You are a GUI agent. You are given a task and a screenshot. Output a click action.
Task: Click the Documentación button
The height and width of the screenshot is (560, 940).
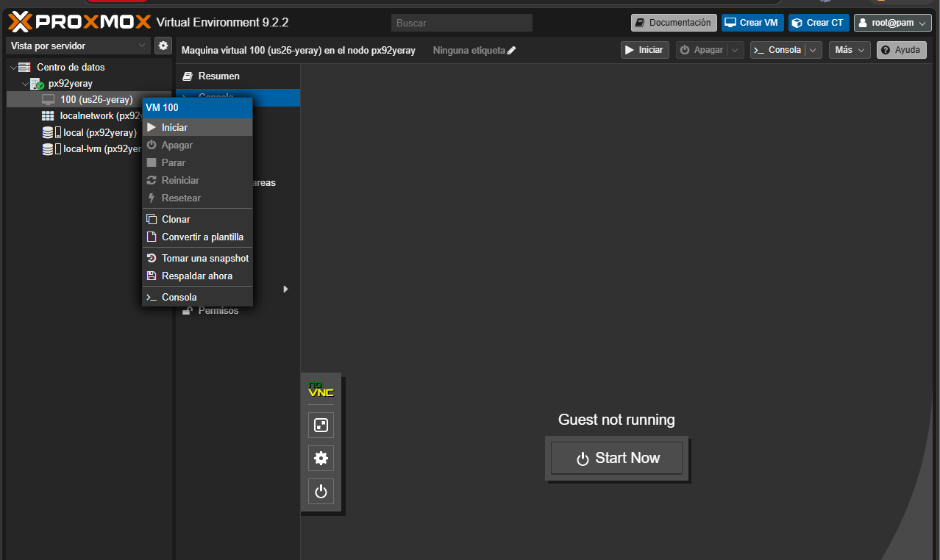(x=674, y=23)
